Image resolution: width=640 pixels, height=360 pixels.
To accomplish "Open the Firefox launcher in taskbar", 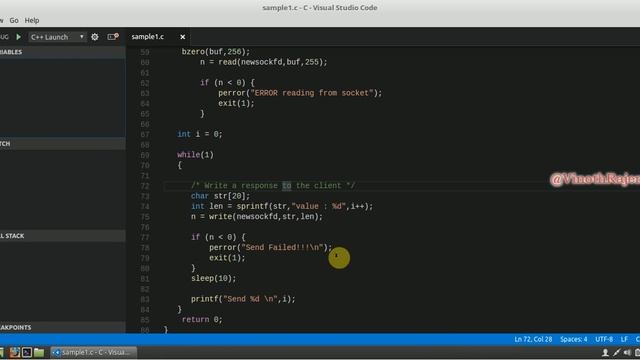I will [15, 352].
